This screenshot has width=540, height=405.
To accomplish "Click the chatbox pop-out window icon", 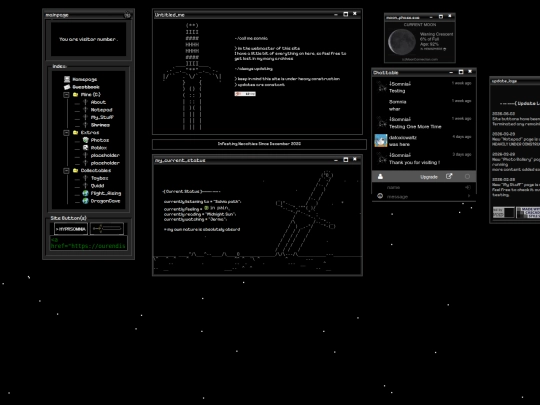I will [x=449, y=176].
